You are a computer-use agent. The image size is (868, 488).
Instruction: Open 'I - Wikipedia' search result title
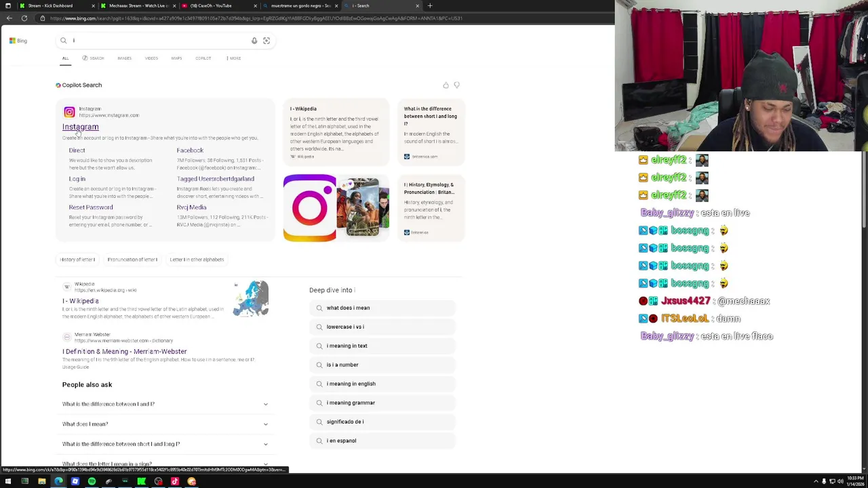coord(81,301)
